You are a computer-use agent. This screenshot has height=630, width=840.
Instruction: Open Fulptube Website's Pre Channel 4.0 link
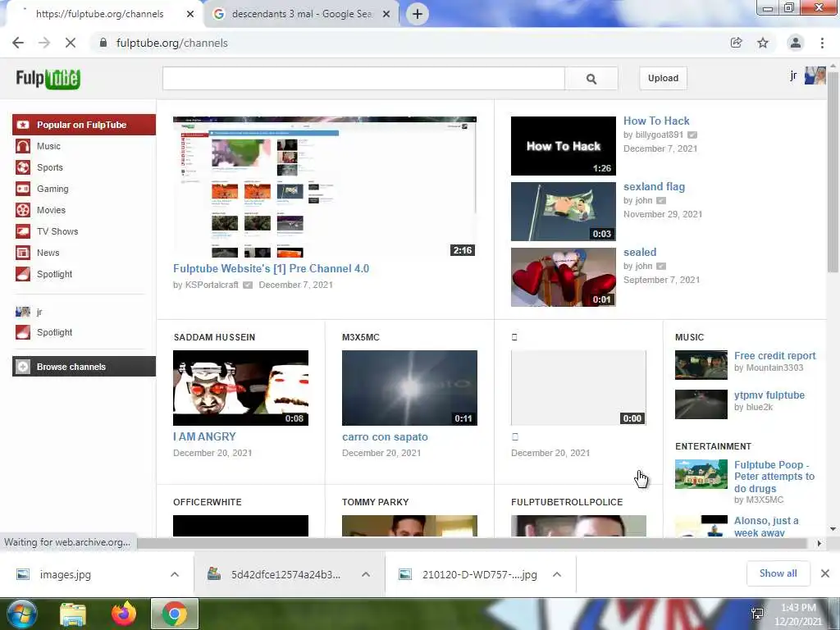point(271,269)
